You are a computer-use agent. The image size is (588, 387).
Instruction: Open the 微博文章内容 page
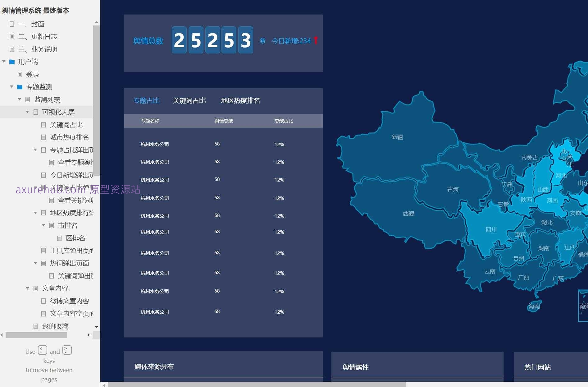69,301
